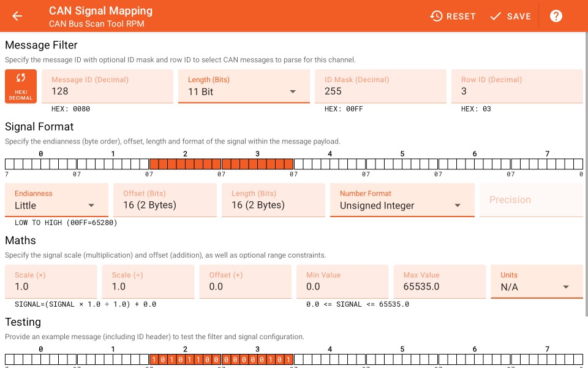Edit the Scale (×) field
Viewport: 588px width, 368px height.
51,282
